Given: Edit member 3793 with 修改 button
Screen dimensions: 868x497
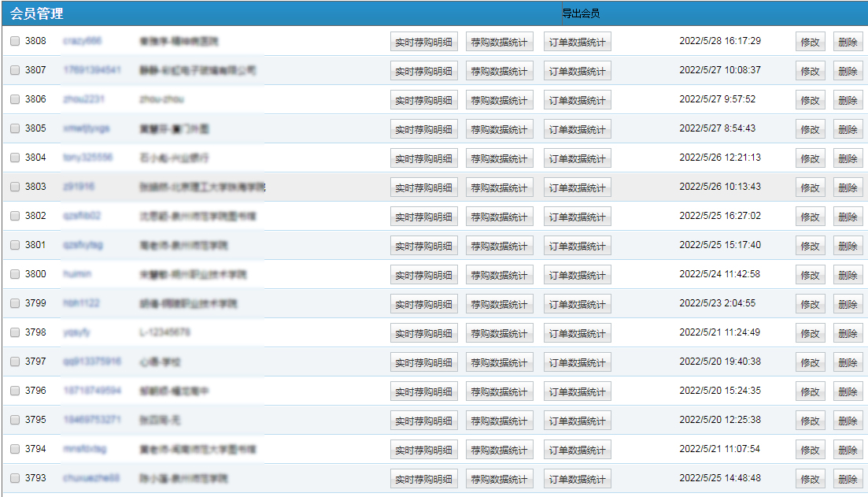Looking at the screenshot, I should 810,479.
